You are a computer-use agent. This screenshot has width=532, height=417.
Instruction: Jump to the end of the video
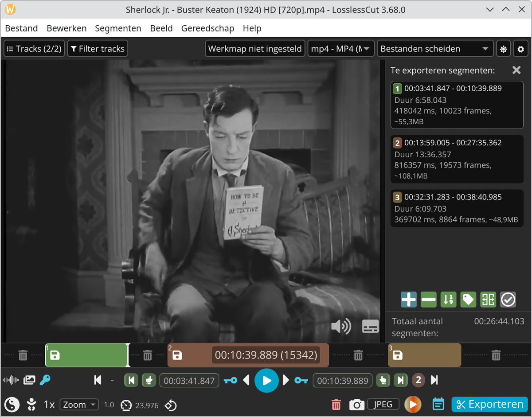point(434,380)
